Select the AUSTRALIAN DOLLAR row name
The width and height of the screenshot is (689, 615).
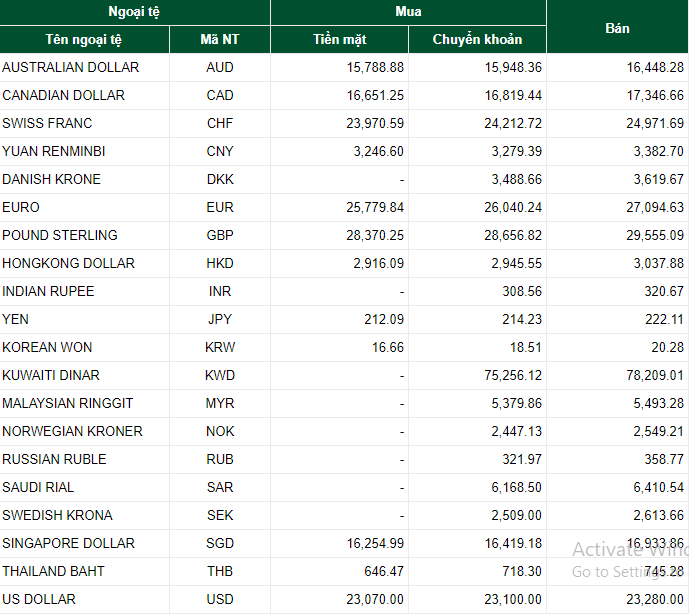click(x=71, y=67)
